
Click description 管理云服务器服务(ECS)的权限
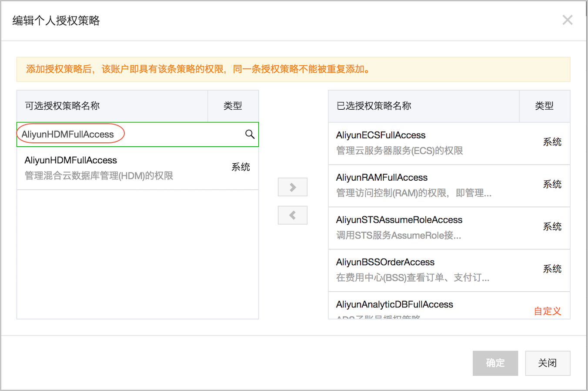(x=399, y=151)
